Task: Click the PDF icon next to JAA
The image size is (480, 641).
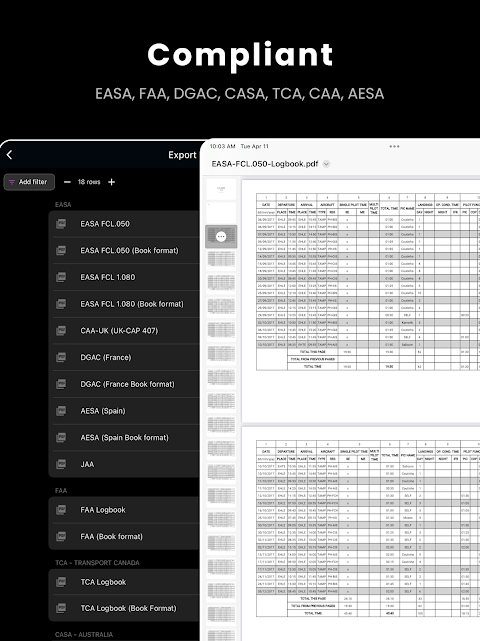Action: point(61,464)
